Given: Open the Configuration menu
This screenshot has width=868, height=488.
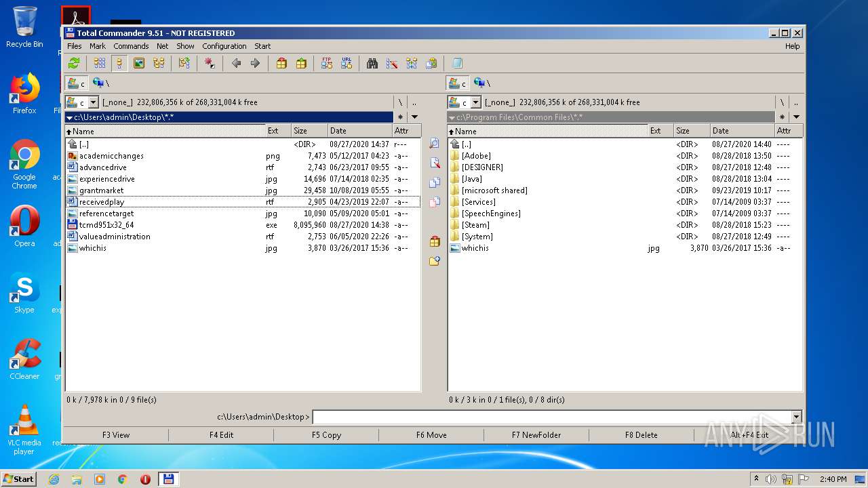Looking at the screenshot, I should [224, 46].
